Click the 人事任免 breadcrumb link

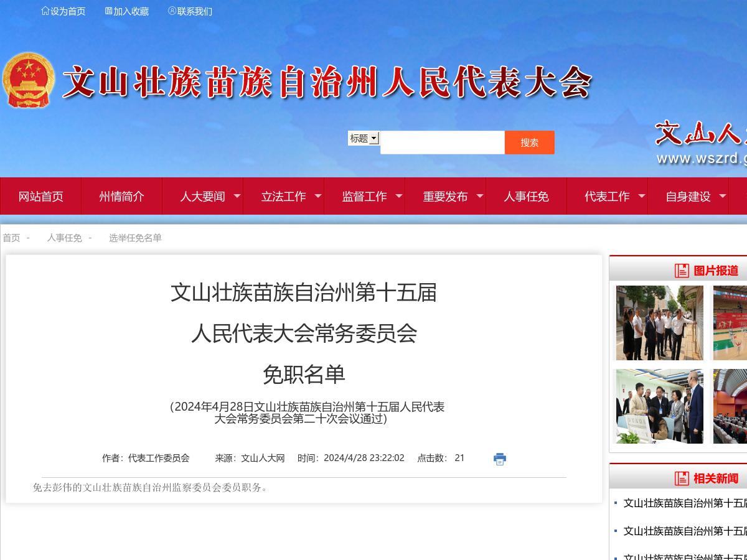point(63,238)
